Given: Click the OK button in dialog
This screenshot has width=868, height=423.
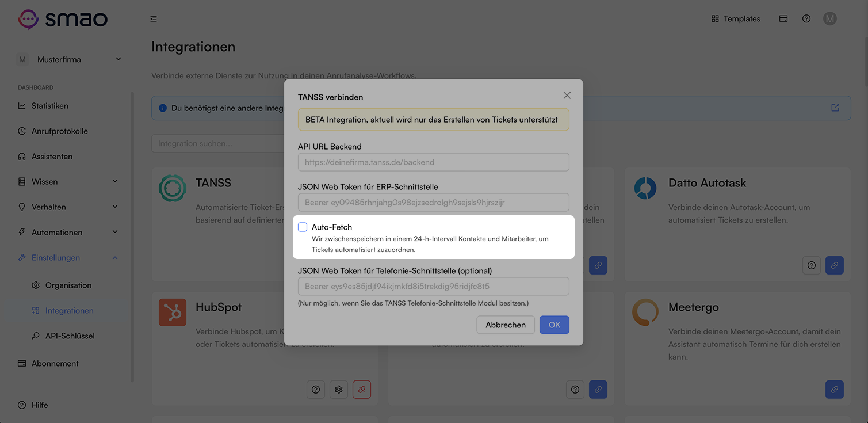Looking at the screenshot, I should pos(555,325).
